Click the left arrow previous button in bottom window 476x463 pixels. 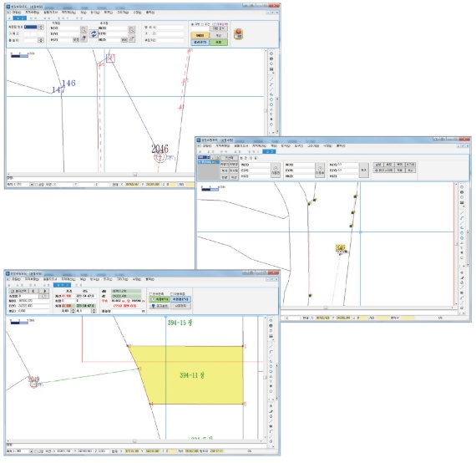(33, 291)
